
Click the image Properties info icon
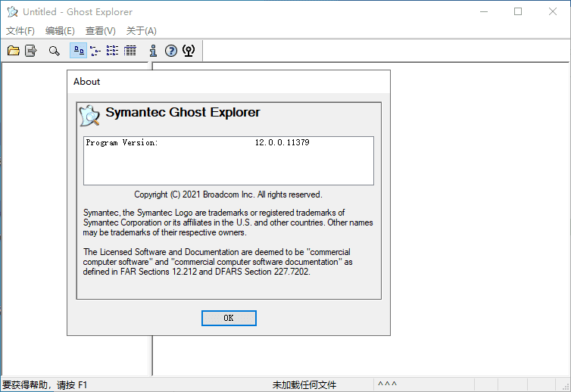pyautogui.click(x=153, y=51)
